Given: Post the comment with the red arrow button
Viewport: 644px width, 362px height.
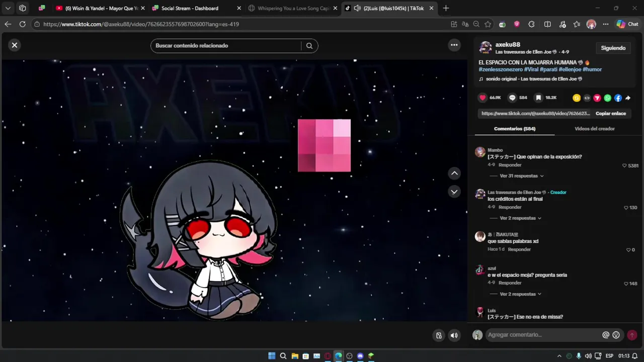Looking at the screenshot, I should pyautogui.click(x=632, y=335).
